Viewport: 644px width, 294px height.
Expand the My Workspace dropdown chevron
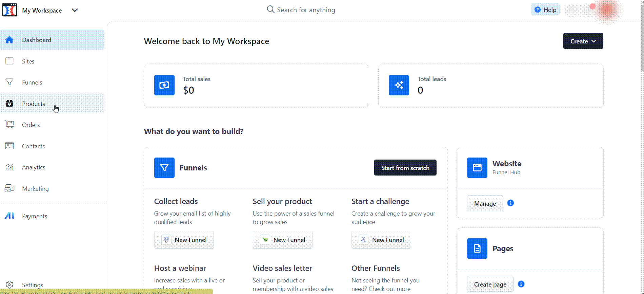[75, 10]
